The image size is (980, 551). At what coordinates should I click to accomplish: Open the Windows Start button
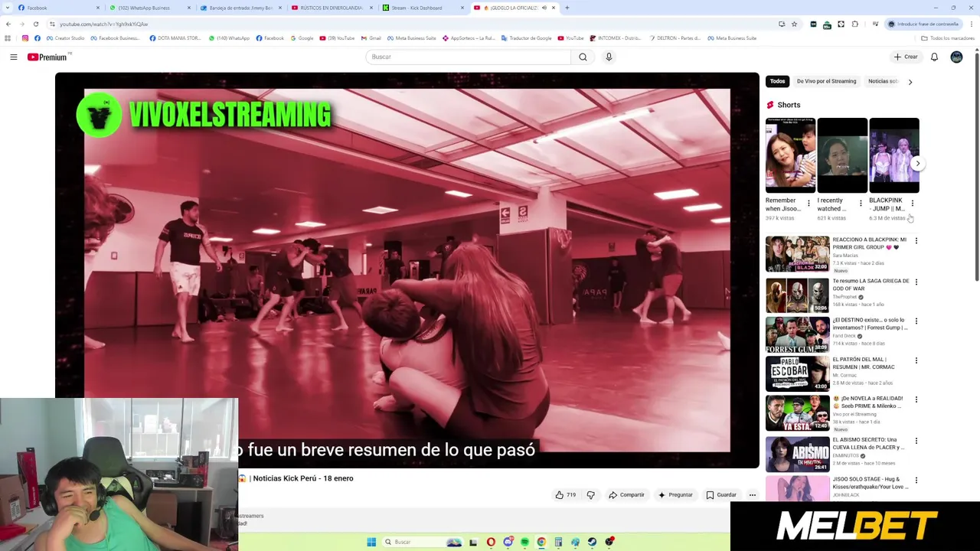click(371, 542)
